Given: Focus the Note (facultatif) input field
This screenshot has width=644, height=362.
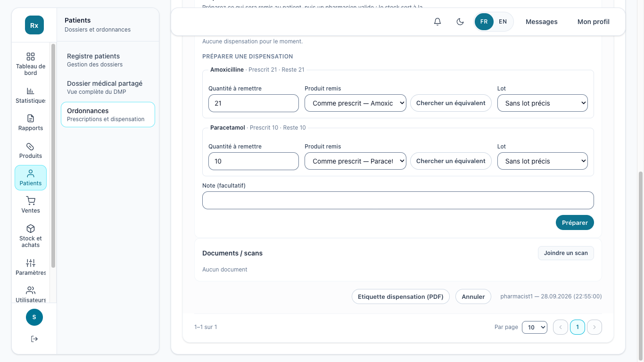Looking at the screenshot, I should coord(398,200).
